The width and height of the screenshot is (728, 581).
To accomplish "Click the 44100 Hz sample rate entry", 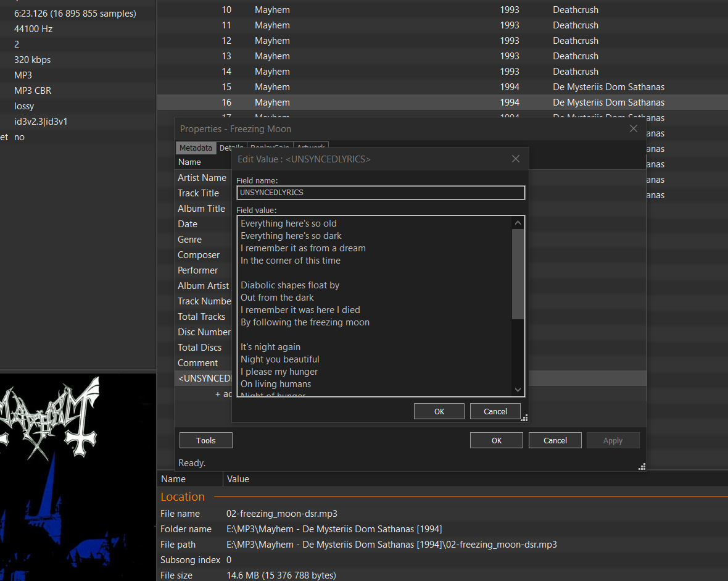I will [33, 29].
